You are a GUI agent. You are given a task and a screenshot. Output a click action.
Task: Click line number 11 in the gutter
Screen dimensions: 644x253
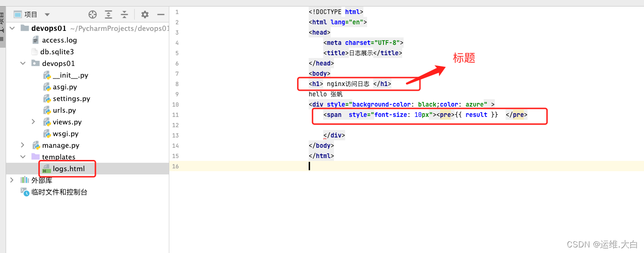click(176, 115)
